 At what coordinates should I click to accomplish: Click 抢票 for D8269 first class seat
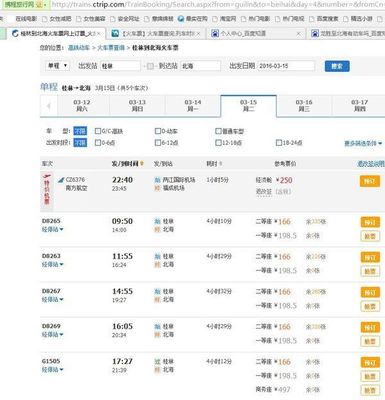tap(370, 341)
